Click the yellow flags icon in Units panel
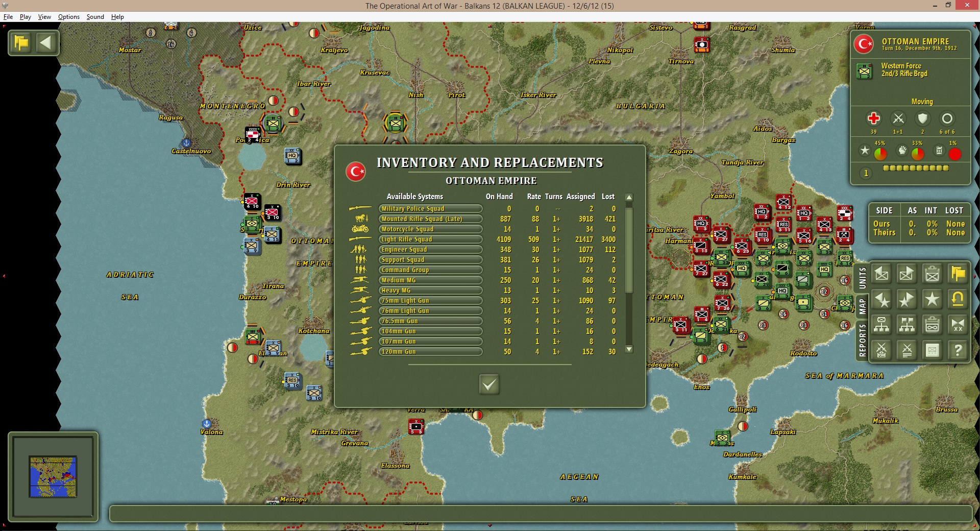The width and height of the screenshot is (980, 531). pos(958,274)
